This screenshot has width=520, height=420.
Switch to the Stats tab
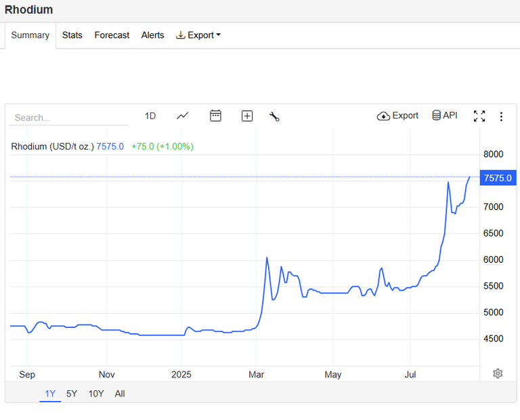tap(72, 35)
